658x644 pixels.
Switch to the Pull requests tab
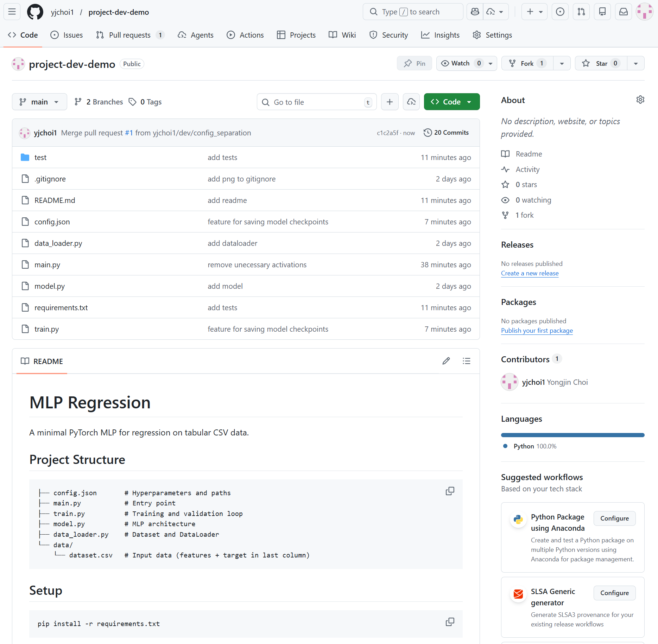(130, 35)
